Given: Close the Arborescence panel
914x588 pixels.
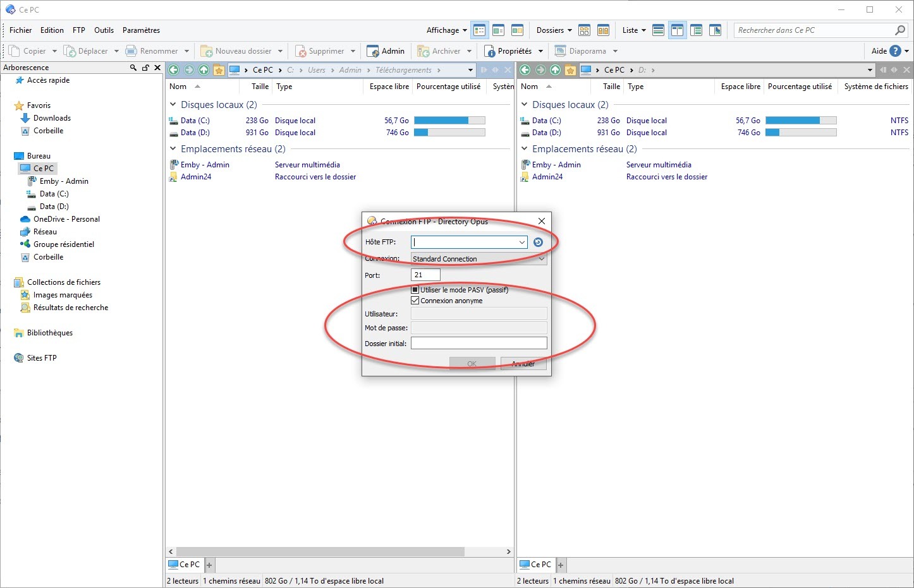Looking at the screenshot, I should coord(158,68).
